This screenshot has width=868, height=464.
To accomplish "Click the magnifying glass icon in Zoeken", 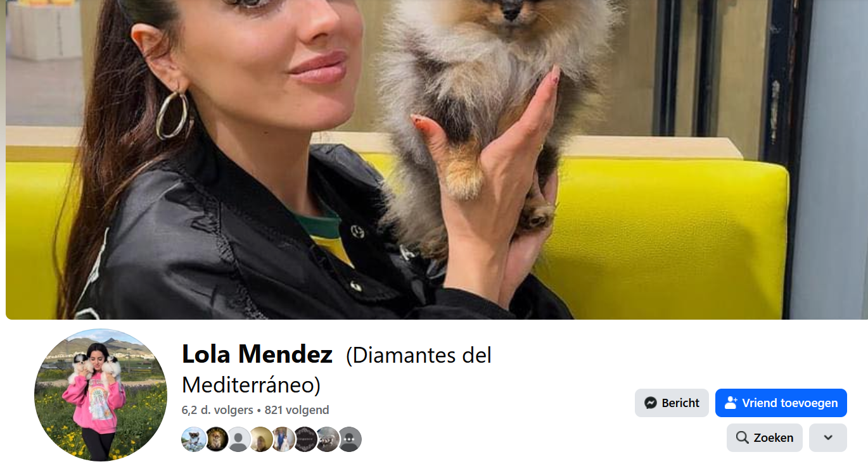I will click(742, 437).
